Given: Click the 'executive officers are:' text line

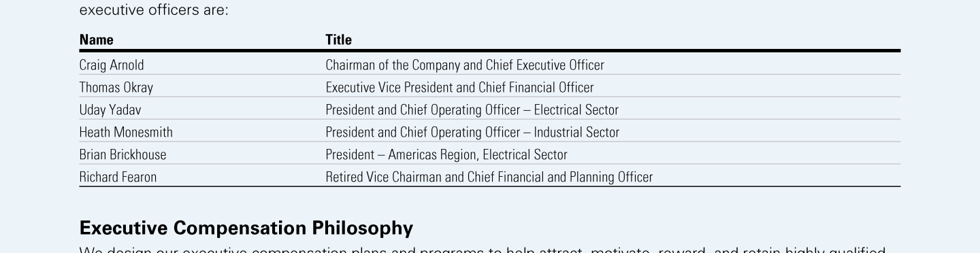Looking at the screenshot, I should point(154,10).
